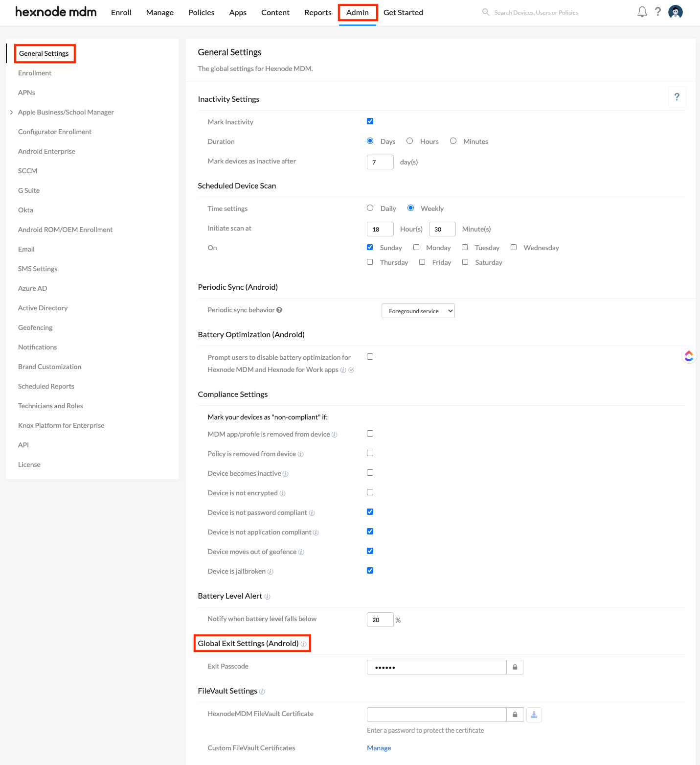Uncheck the Sunday scan day checkbox

coord(370,247)
